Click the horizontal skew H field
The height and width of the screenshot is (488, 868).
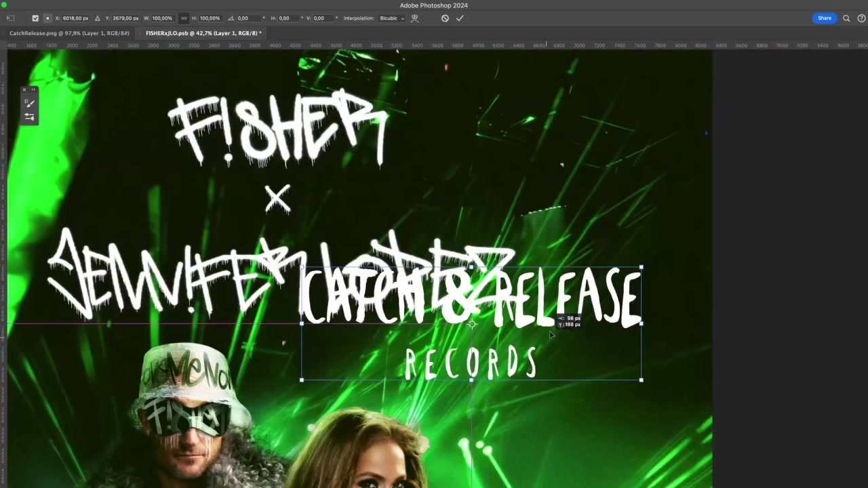point(289,18)
